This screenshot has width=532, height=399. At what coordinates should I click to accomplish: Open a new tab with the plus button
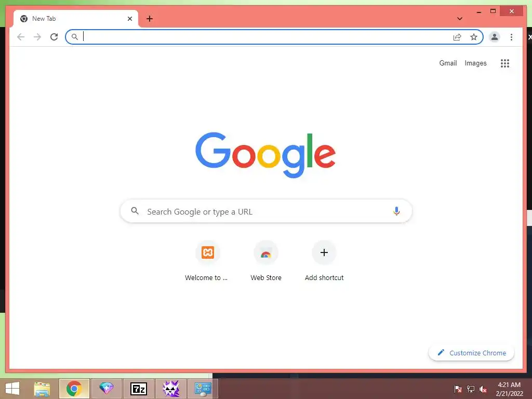tap(150, 19)
